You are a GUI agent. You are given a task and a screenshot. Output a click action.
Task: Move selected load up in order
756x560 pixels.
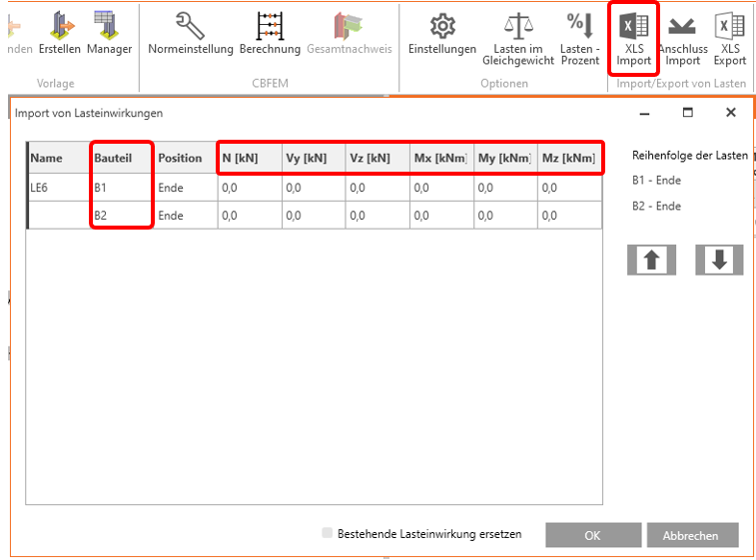651,260
